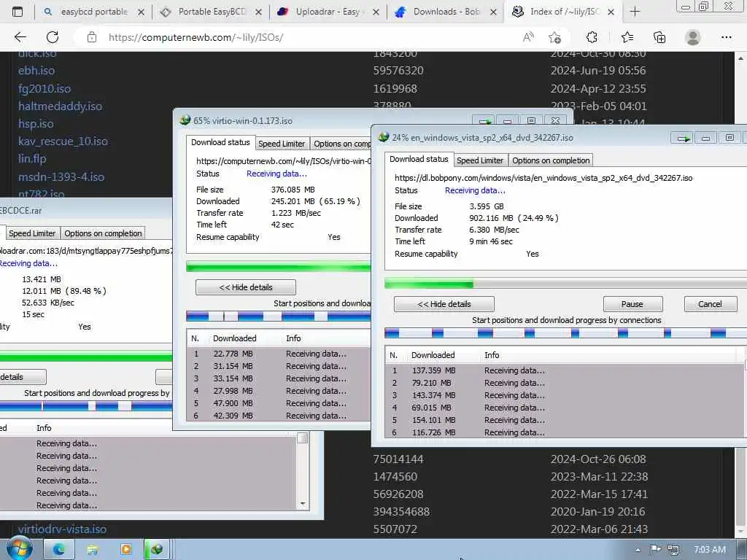Add this page to favorites

(x=554, y=37)
